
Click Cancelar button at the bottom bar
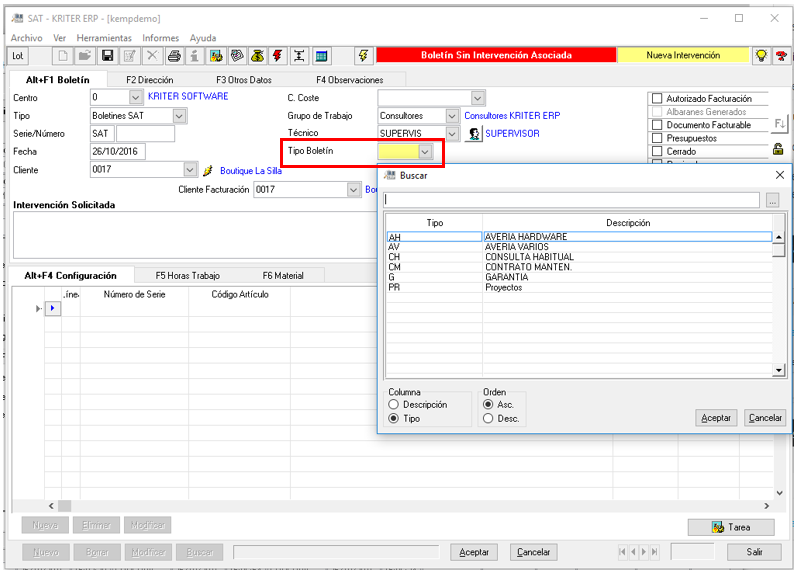533,552
